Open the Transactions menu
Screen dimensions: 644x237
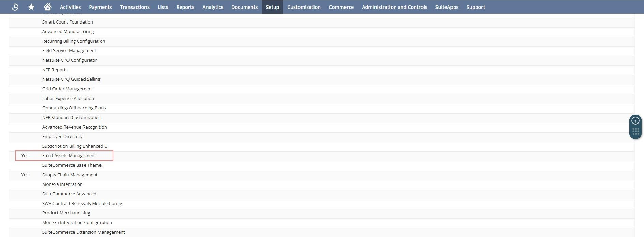(x=135, y=7)
